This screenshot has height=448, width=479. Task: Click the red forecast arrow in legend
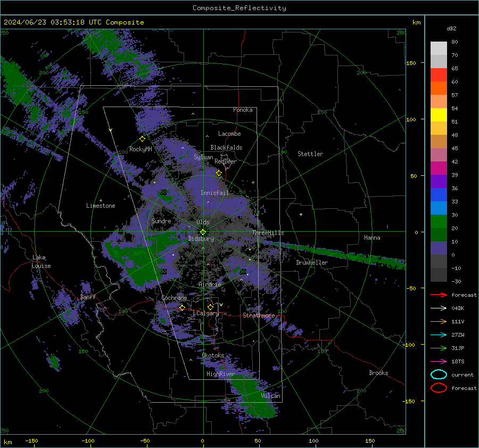click(x=439, y=295)
